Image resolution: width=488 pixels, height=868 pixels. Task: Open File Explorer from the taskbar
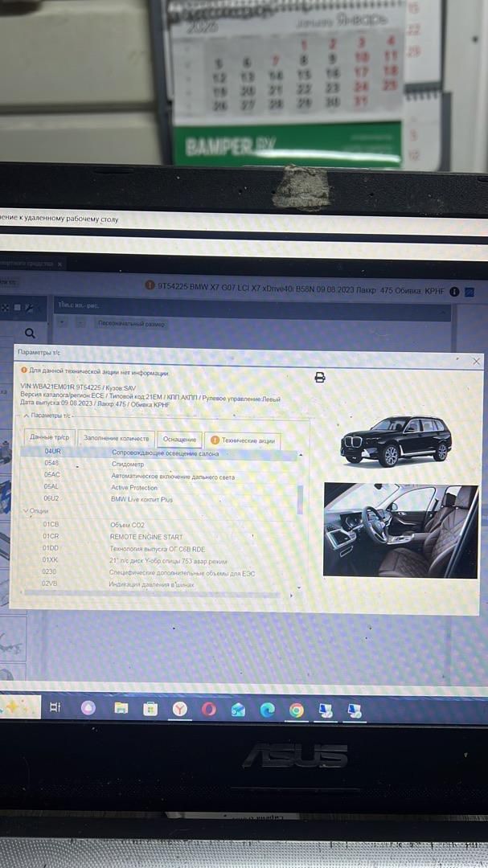(121, 708)
